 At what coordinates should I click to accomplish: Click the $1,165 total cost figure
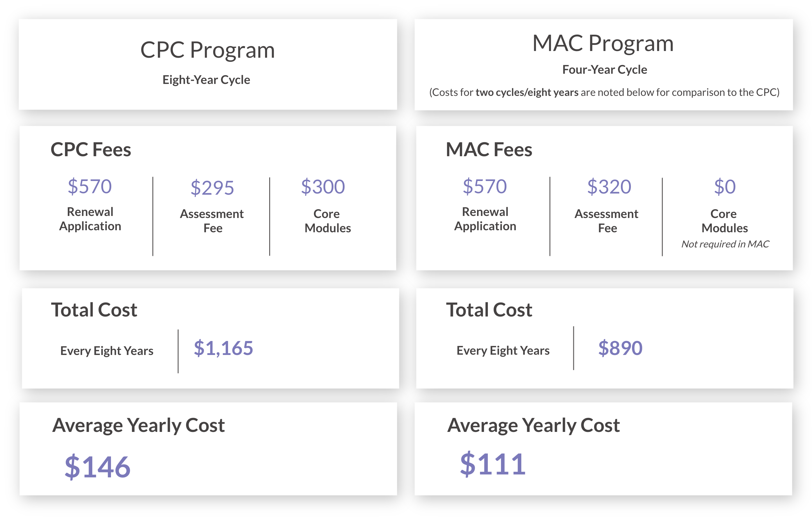point(223,348)
